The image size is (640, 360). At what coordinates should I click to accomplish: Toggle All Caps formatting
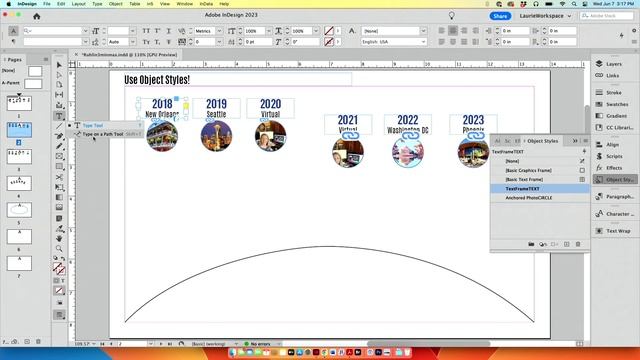146,31
